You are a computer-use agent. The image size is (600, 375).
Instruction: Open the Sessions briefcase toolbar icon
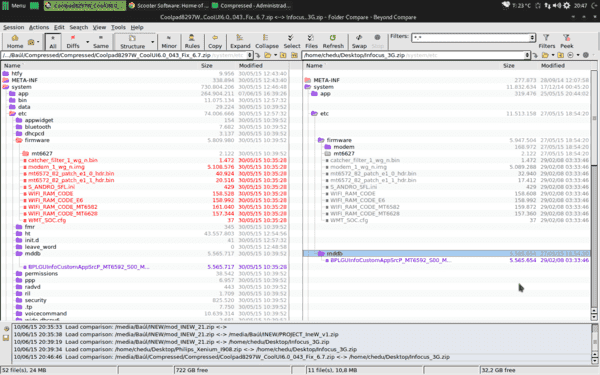(x=31, y=41)
